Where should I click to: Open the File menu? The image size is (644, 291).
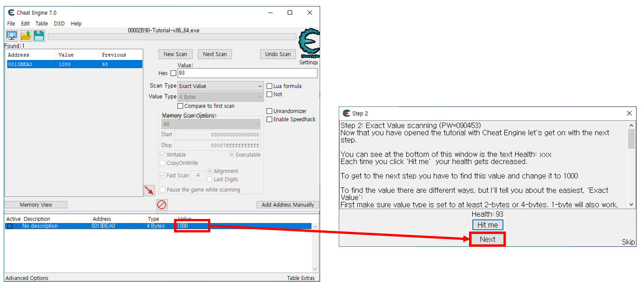click(11, 23)
